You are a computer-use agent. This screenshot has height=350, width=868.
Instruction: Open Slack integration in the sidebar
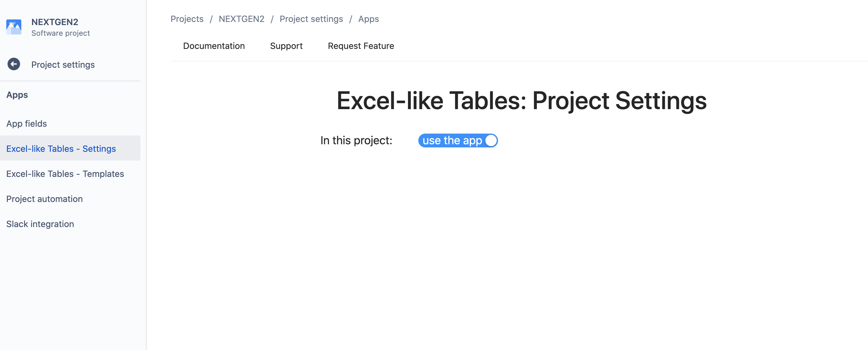(x=40, y=224)
